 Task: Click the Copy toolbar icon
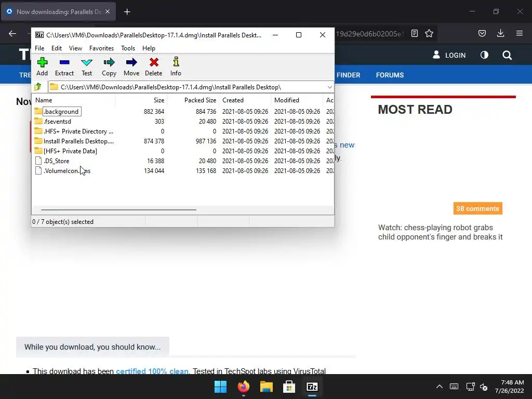click(x=109, y=66)
